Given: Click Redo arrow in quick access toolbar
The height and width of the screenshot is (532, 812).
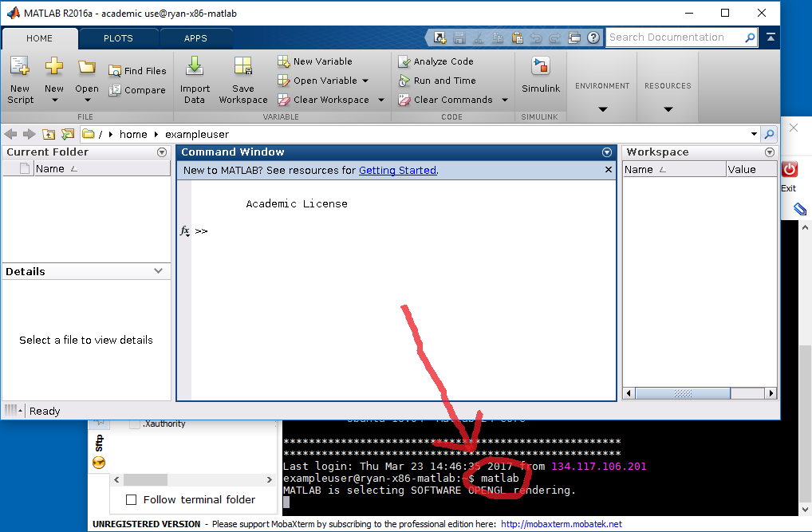Looking at the screenshot, I should click(x=554, y=37).
